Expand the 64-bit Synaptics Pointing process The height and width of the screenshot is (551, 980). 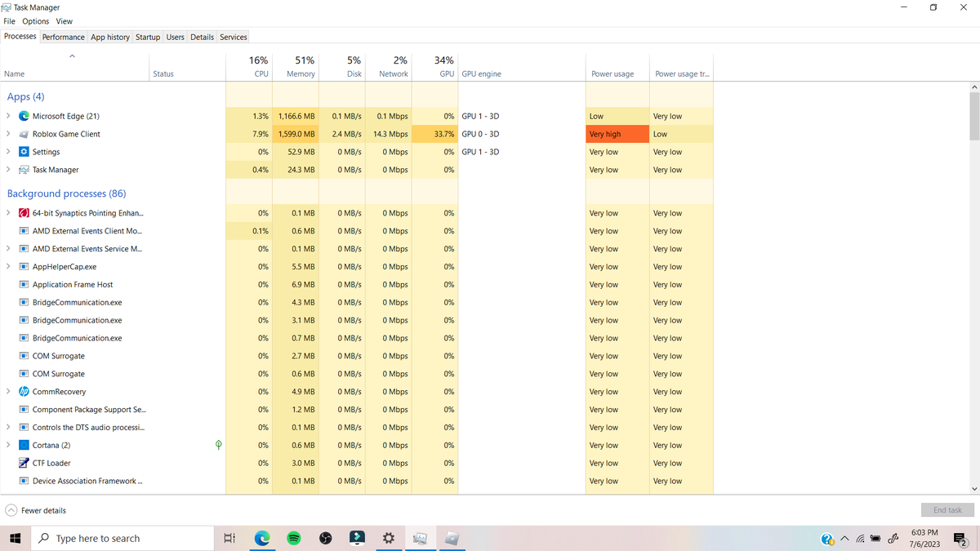[x=8, y=213]
